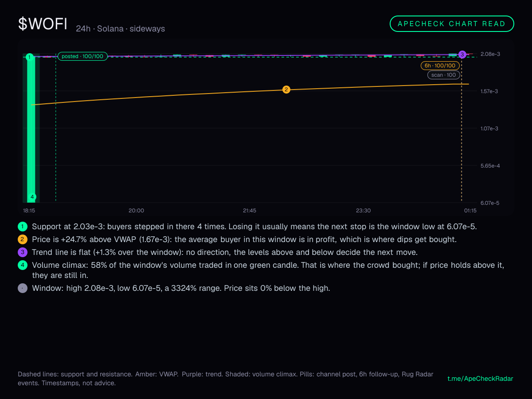Click the 1.57e-3 price axis label
This screenshot has width=532, height=399.
489,91
